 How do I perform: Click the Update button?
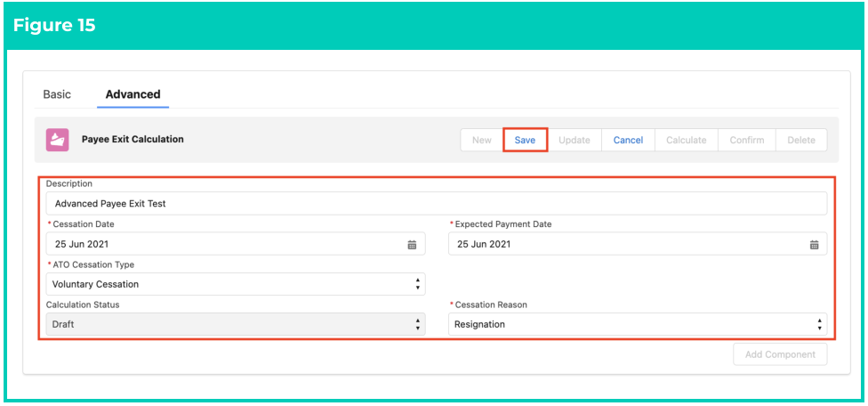(x=574, y=140)
